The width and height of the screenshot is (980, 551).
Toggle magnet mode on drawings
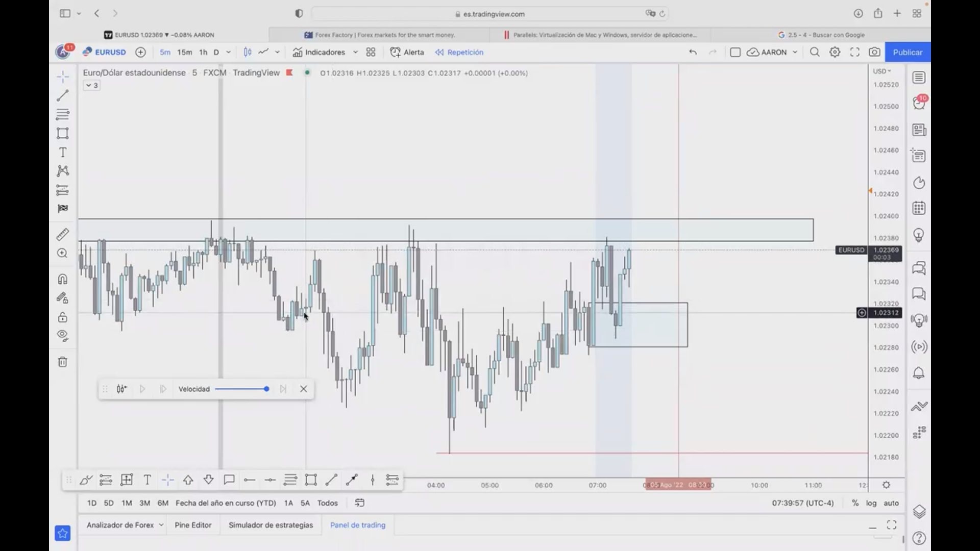(x=62, y=279)
